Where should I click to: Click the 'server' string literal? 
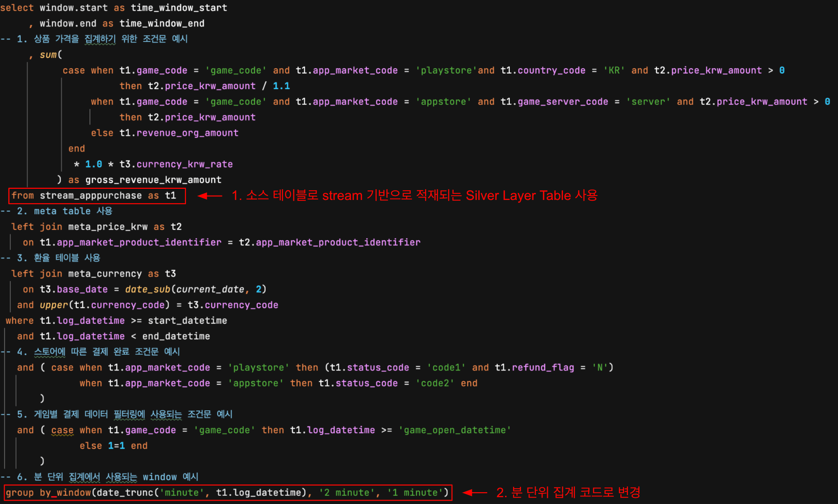coord(648,102)
